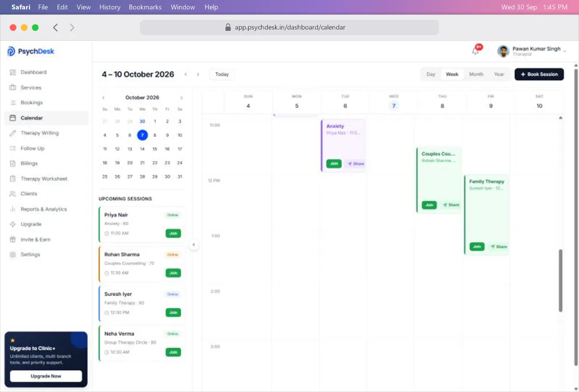The image size is (579, 392).
Task: Go to previous week arrow beside date range
Action: pos(186,74)
